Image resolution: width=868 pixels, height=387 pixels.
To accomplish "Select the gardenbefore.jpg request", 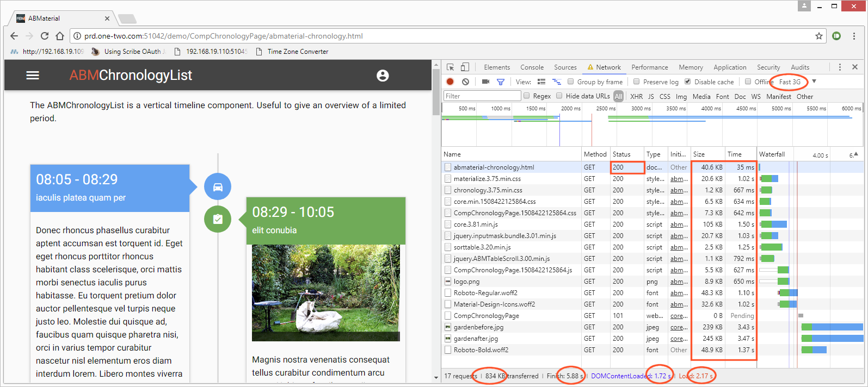I will click(x=652, y=327).
